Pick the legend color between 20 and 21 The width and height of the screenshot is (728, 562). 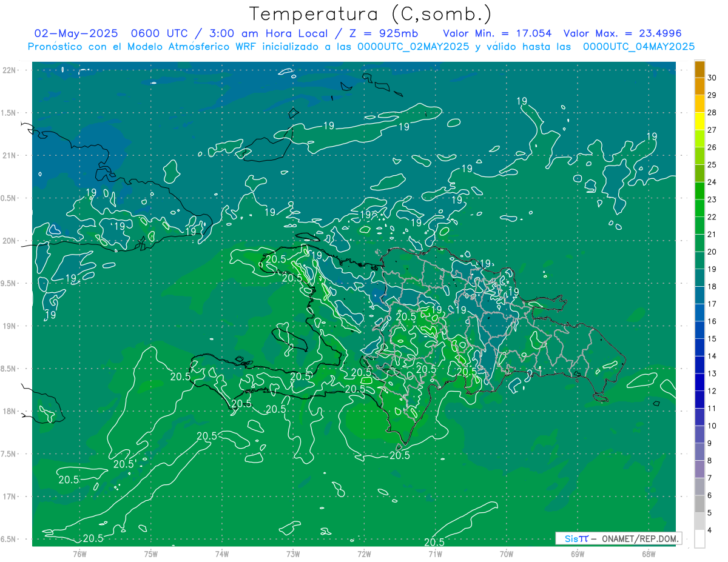699,243
